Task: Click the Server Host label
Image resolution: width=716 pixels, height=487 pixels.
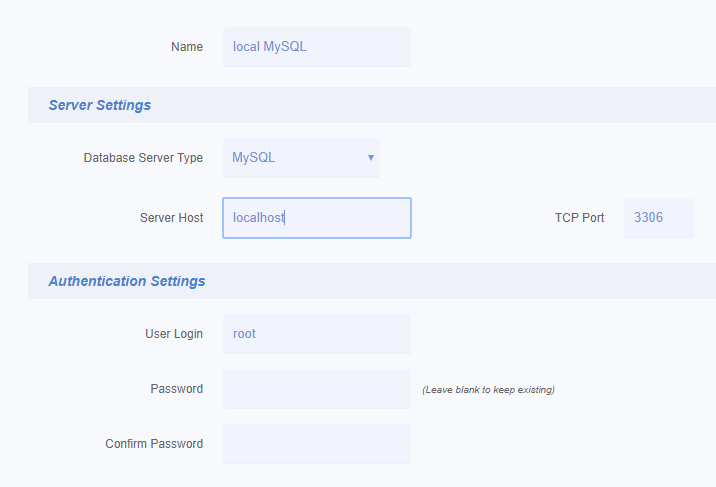Action: pos(171,218)
